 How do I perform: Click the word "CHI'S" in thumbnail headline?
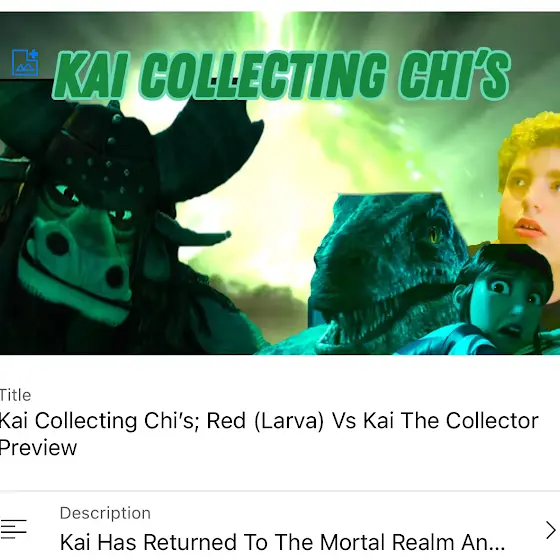pyautogui.click(x=455, y=74)
